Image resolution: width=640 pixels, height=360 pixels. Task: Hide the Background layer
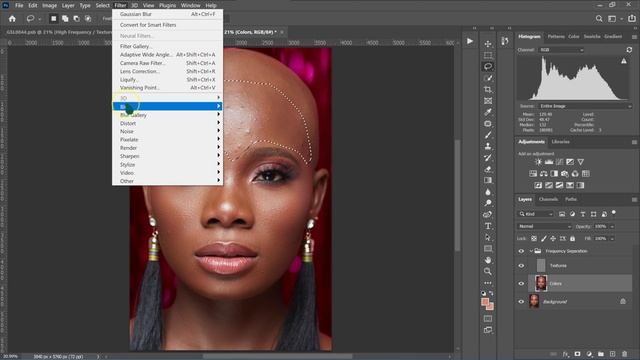coord(521,302)
